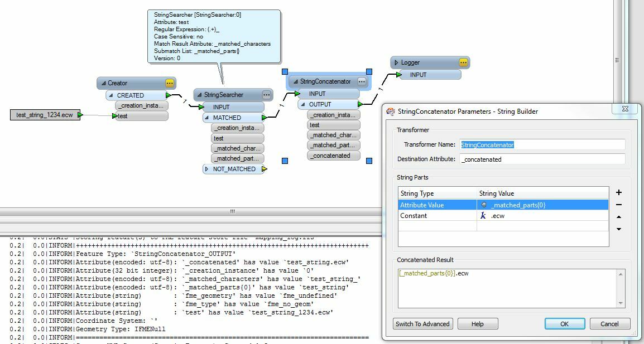The image size is (644, 344).
Task: Click scroll up arrow in Concatenated Result
Action: point(621,274)
